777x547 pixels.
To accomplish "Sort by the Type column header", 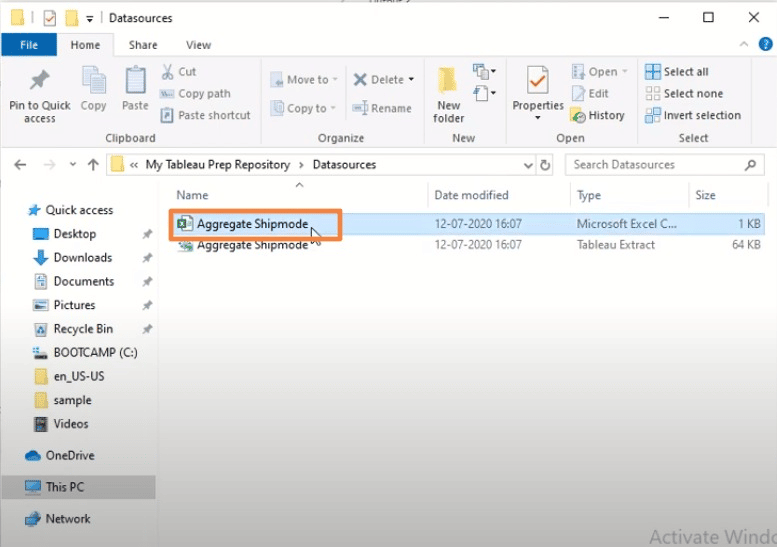I will [589, 195].
